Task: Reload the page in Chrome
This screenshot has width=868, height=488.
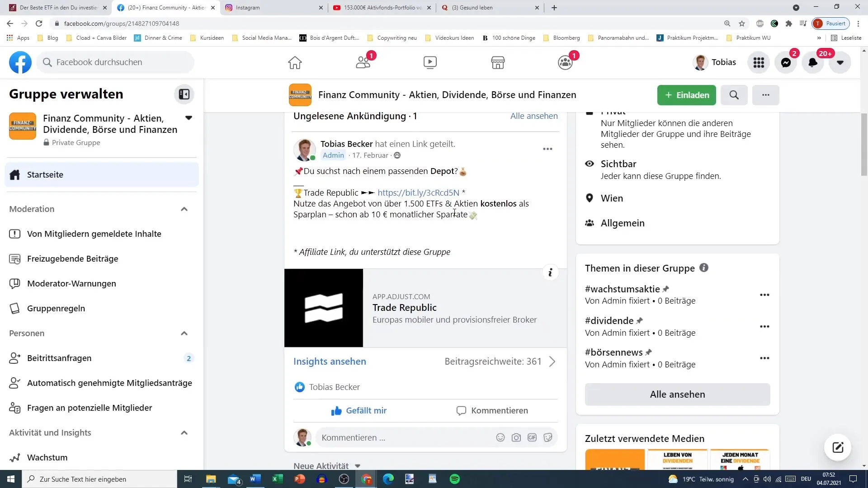Action: (x=39, y=23)
